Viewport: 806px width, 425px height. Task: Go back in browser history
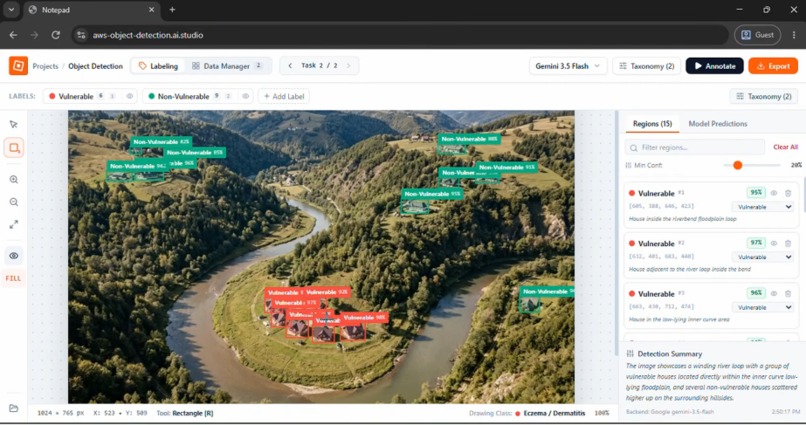13,35
